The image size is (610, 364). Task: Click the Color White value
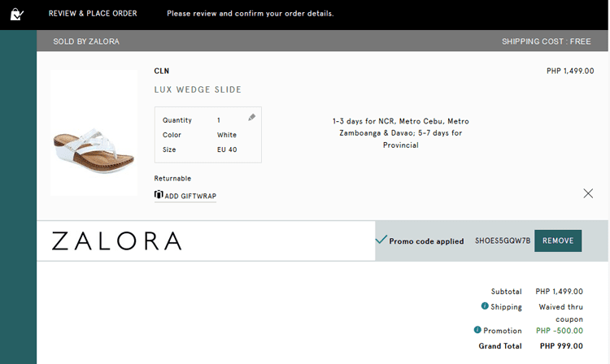point(226,135)
